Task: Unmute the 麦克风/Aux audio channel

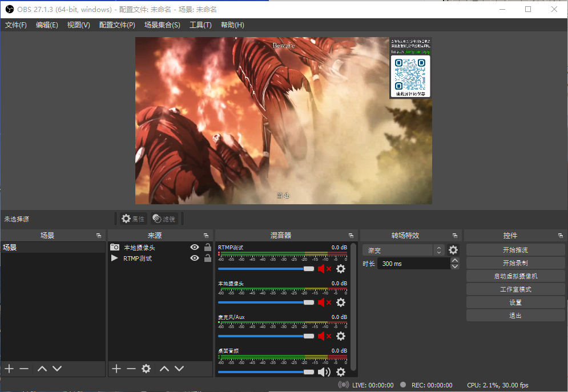Action: coord(324,336)
